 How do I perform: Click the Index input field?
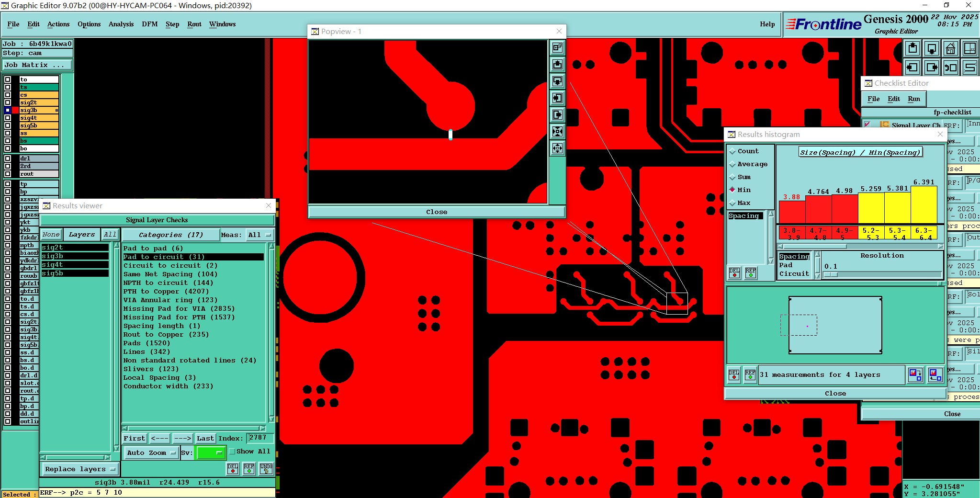pyautogui.click(x=260, y=438)
